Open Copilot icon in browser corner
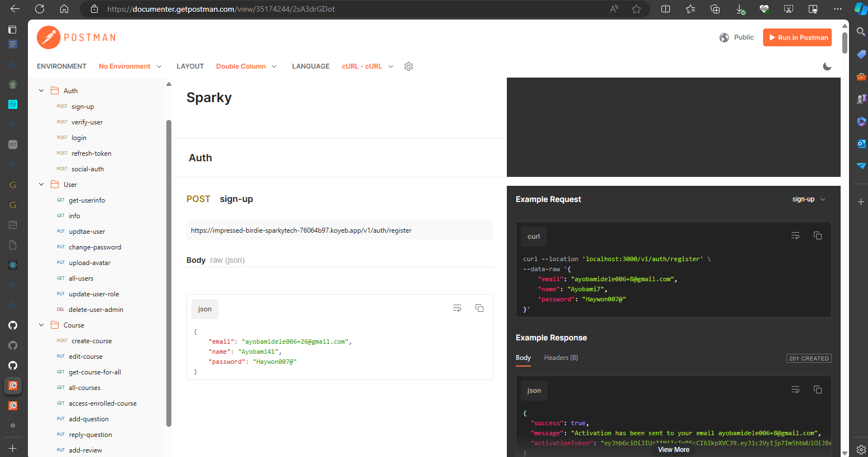Screen dimensions: 868x457 (x=860, y=9)
